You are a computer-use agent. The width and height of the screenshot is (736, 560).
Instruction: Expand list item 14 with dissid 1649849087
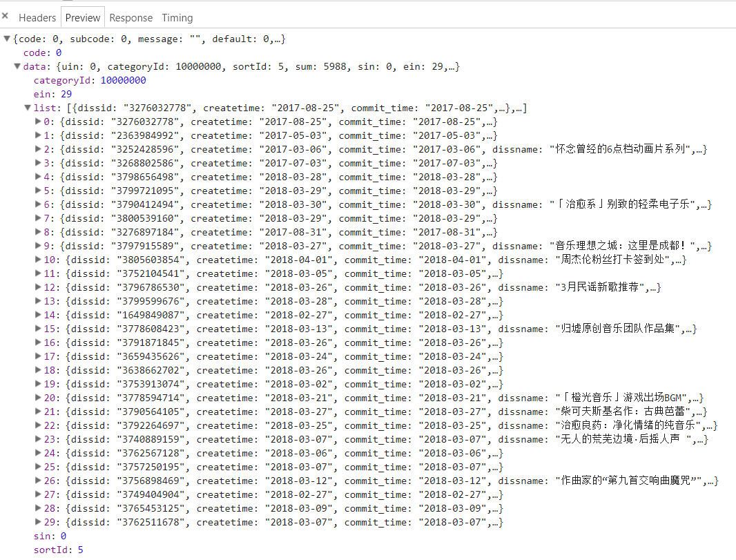click(38, 315)
